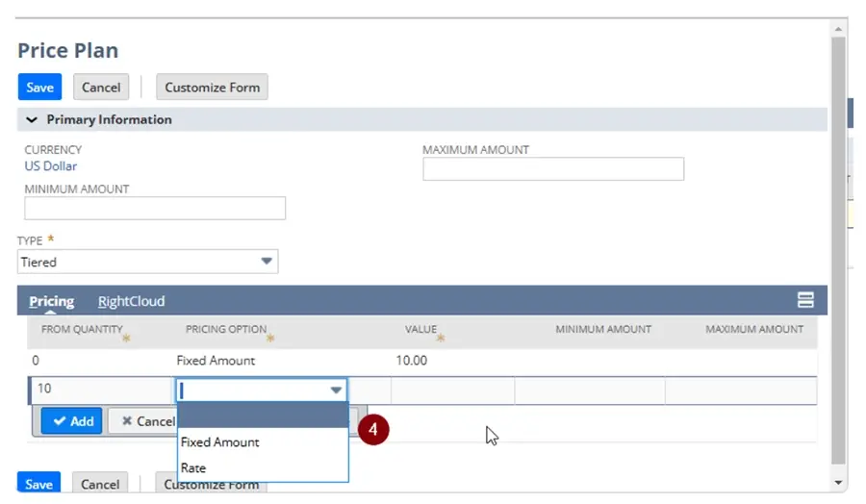Switch to the Pricing tab

pyautogui.click(x=50, y=301)
